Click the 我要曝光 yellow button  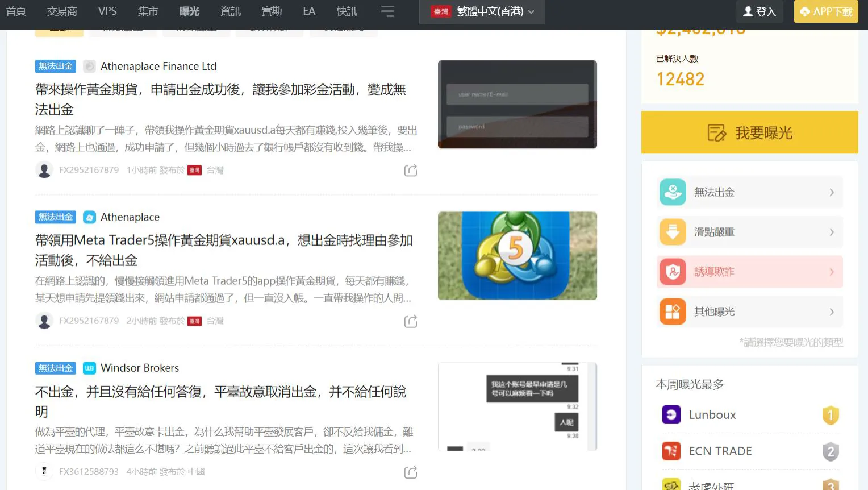click(x=750, y=132)
